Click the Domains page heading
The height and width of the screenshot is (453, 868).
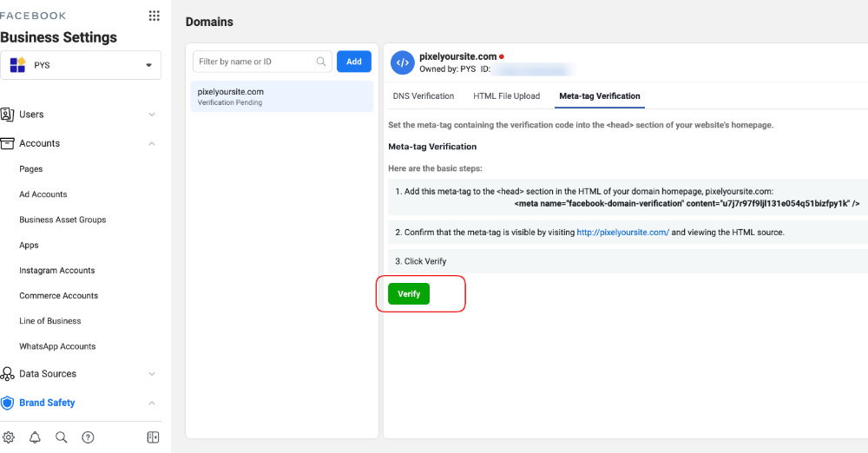(209, 22)
